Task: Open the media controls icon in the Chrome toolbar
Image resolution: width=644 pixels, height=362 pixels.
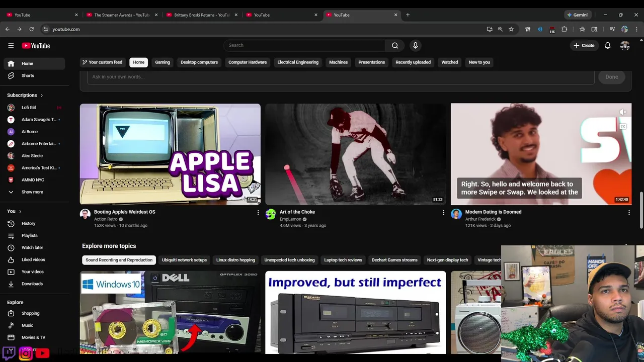Action: [612, 29]
